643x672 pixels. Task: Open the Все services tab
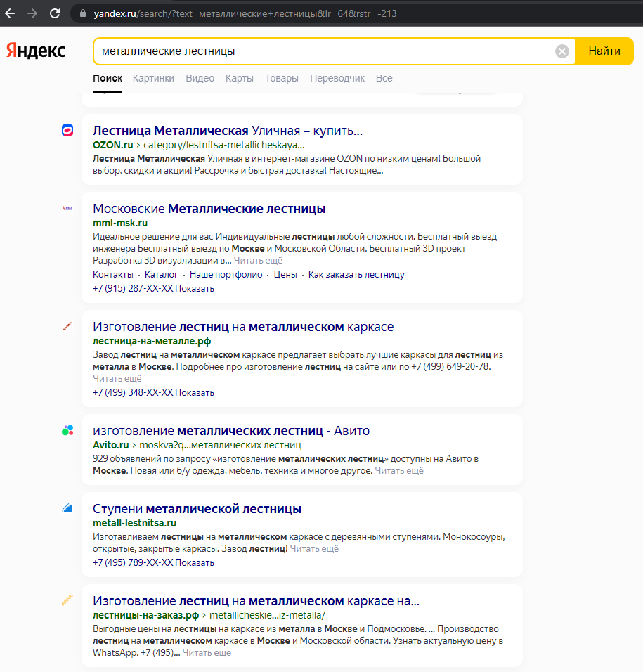pyautogui.click(x=384, y=78)
